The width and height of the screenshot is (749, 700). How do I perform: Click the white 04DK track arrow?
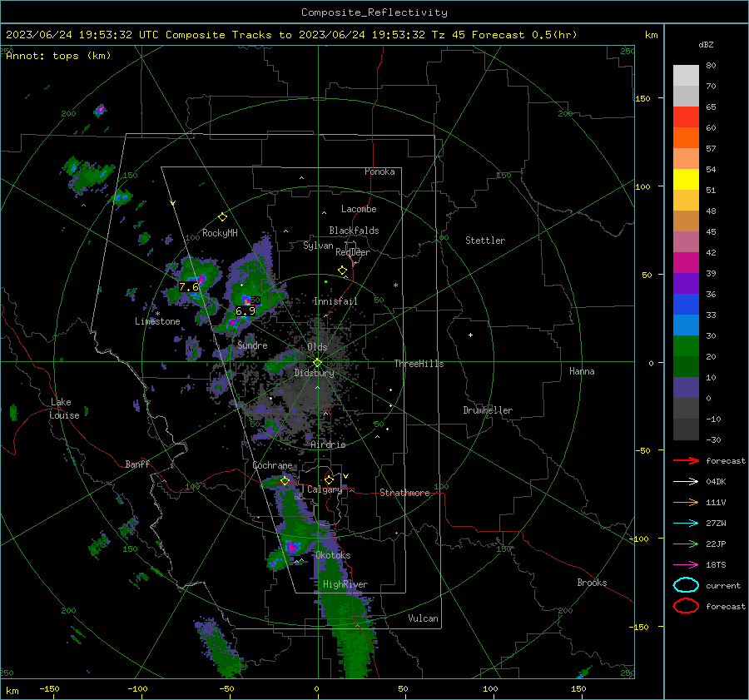(686, 481)
